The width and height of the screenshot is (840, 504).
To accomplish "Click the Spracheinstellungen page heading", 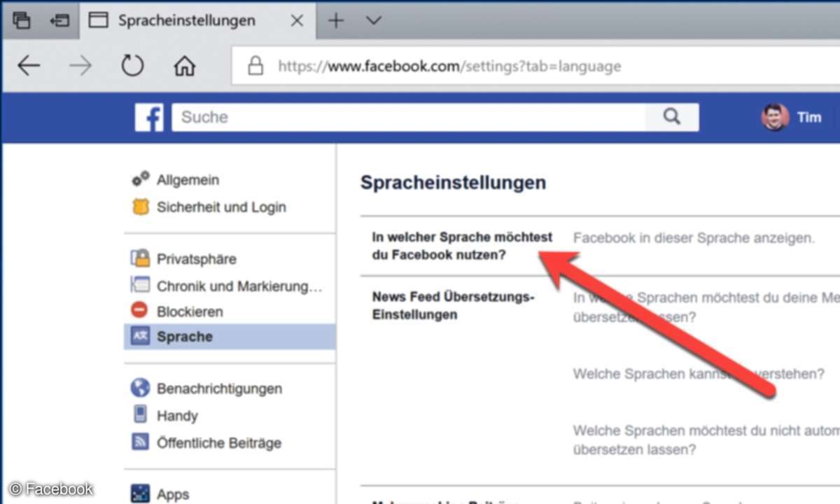I will click(x=453, y=183).
